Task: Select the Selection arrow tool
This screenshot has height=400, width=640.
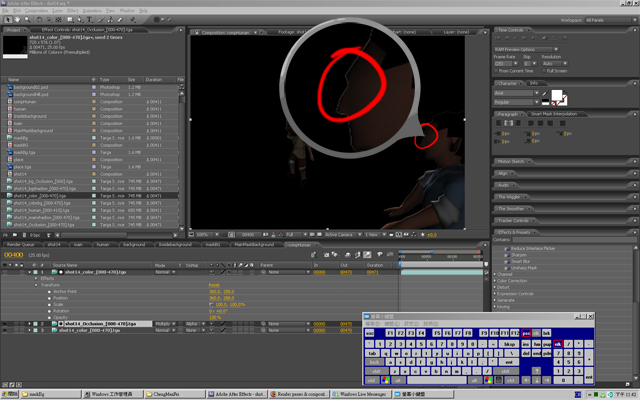Action: (x=8, y=20)
